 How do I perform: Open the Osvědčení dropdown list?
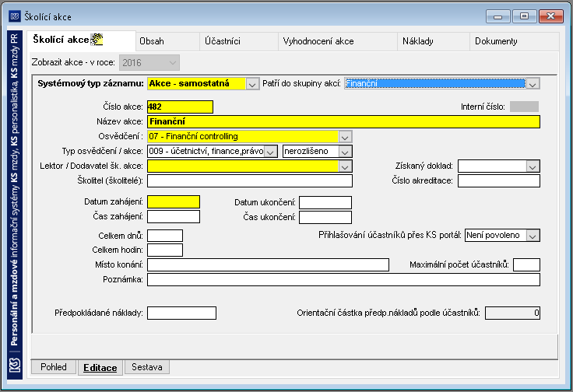[345, 137]
